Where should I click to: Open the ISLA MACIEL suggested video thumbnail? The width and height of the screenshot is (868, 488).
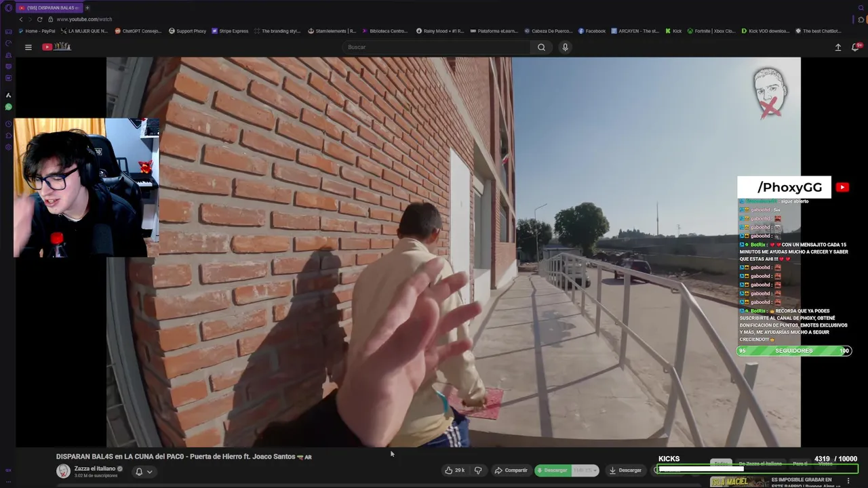click(x=738, y=482)
